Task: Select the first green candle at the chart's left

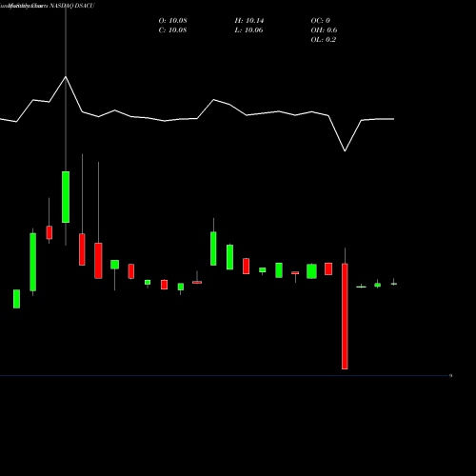Action: pos(16,299)
